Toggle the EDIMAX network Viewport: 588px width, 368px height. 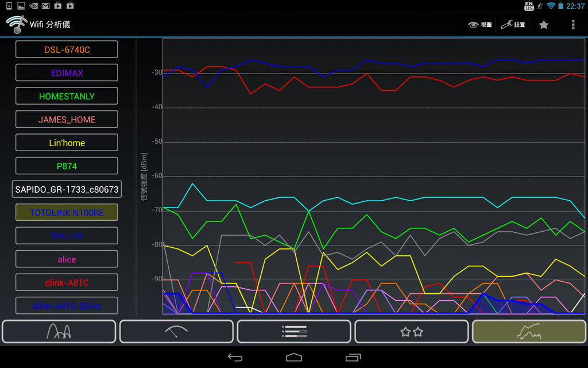67,73
